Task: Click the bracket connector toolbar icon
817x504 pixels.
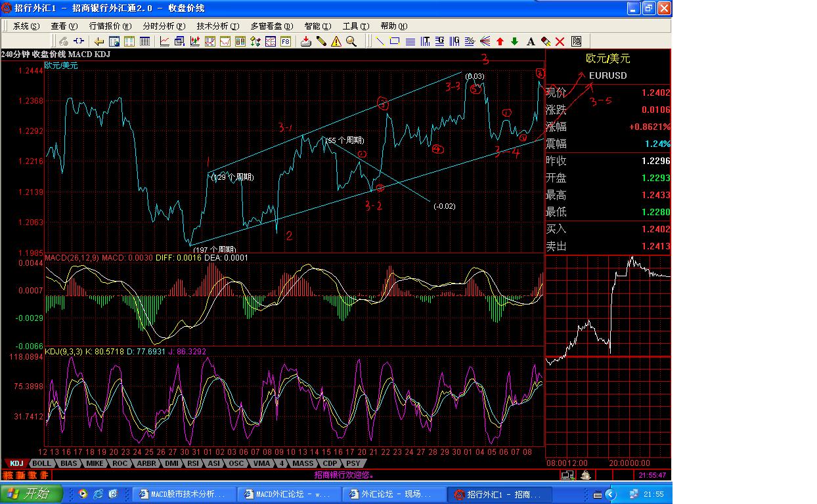Action: [x=79, y=41]
